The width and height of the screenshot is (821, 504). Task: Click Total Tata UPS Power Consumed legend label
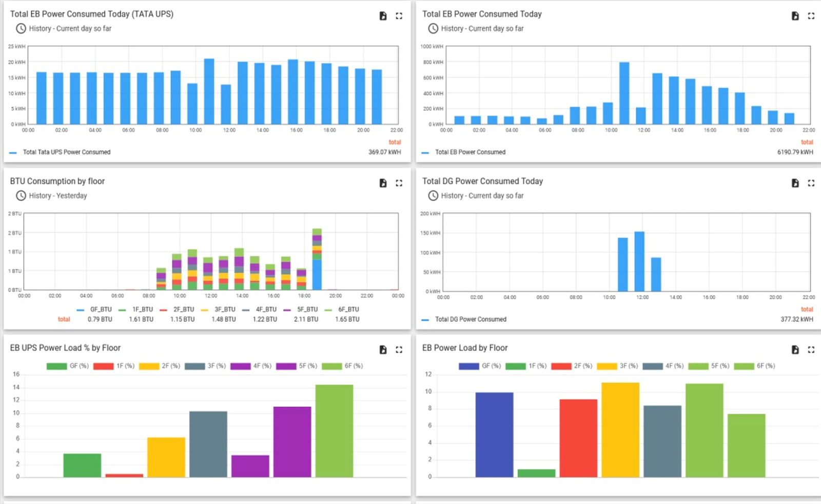coord(67,152)
